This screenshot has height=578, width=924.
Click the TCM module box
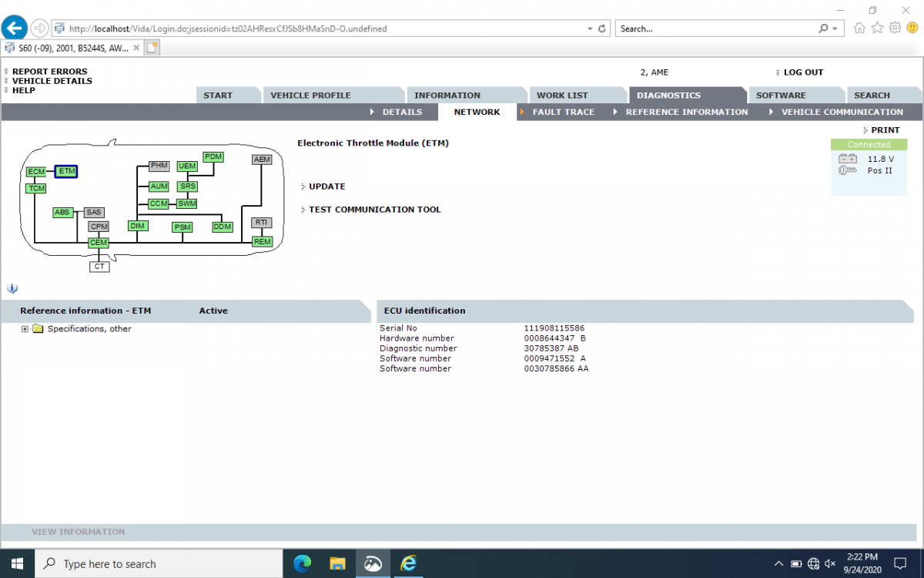point(35,188)
